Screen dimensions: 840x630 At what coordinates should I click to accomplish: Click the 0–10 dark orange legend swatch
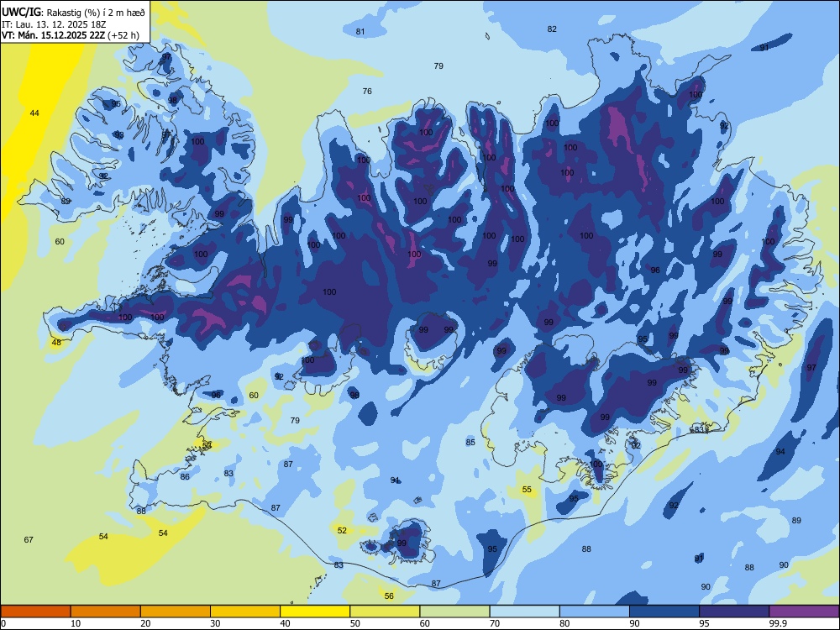(x=35, y=612)
